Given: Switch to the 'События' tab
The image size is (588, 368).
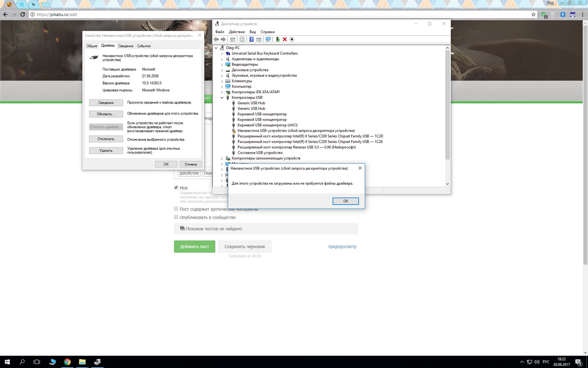Looking at the screenshot, I should point(144,46).
